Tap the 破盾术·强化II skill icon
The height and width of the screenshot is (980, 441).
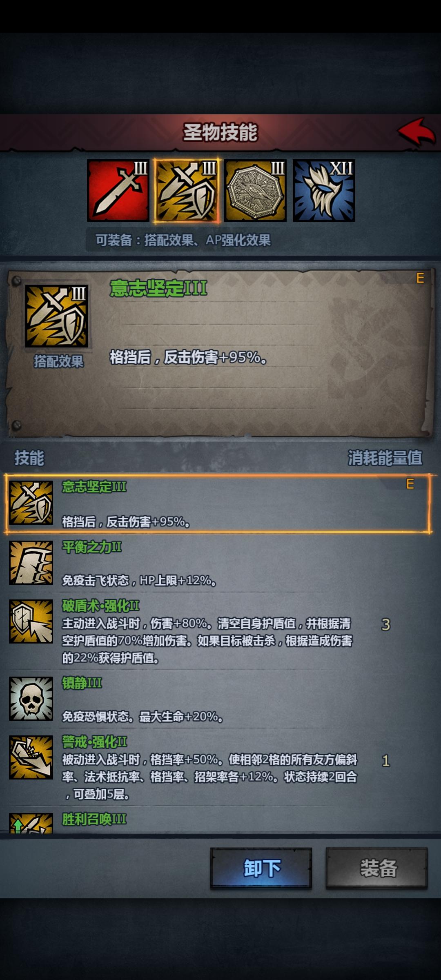point(31,621)
